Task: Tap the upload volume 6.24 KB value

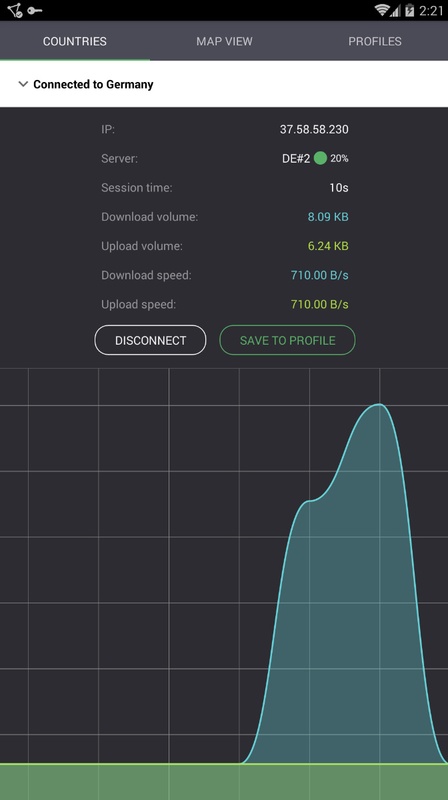Action: click(328, 246)
